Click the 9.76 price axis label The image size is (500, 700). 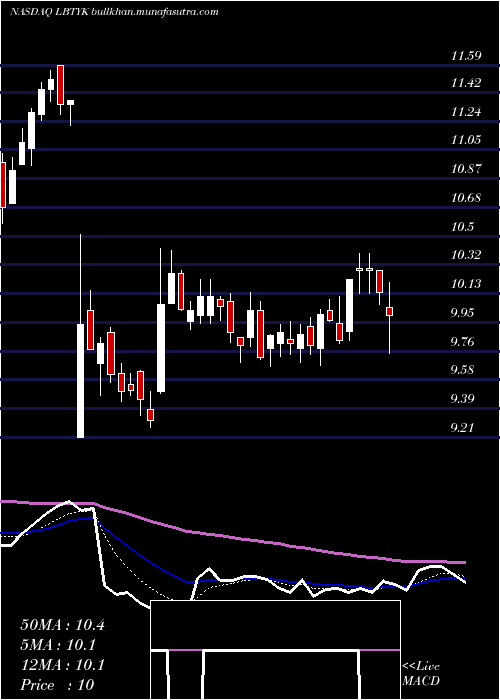tap(462, 342)
